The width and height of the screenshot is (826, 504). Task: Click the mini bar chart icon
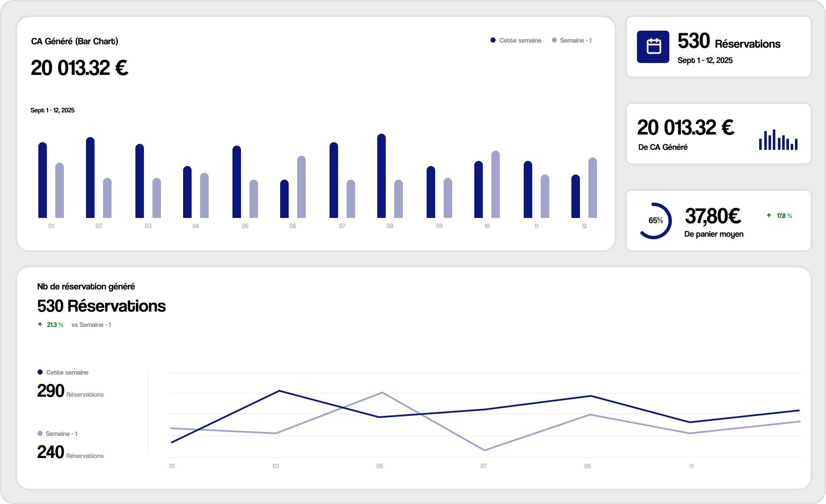[778, 140]
